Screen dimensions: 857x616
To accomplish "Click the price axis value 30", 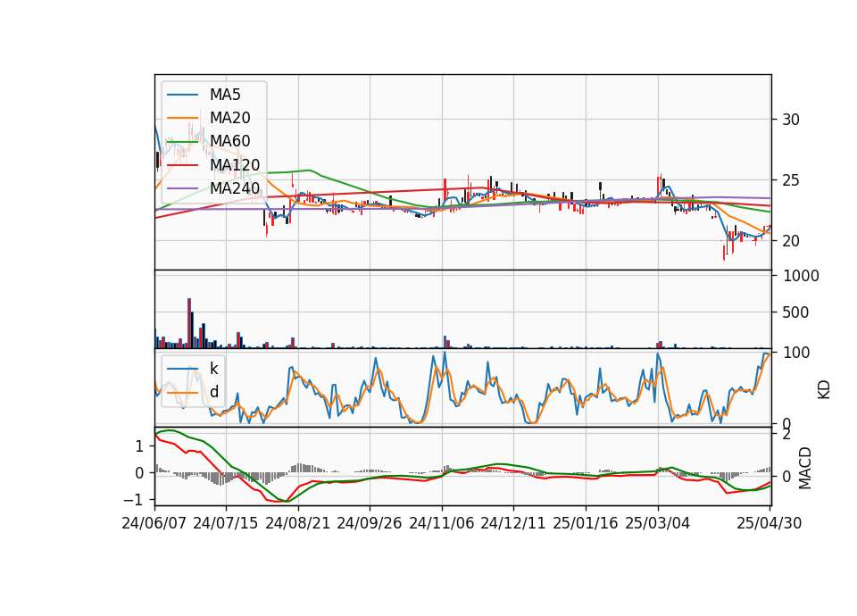I will pos(791,120).
